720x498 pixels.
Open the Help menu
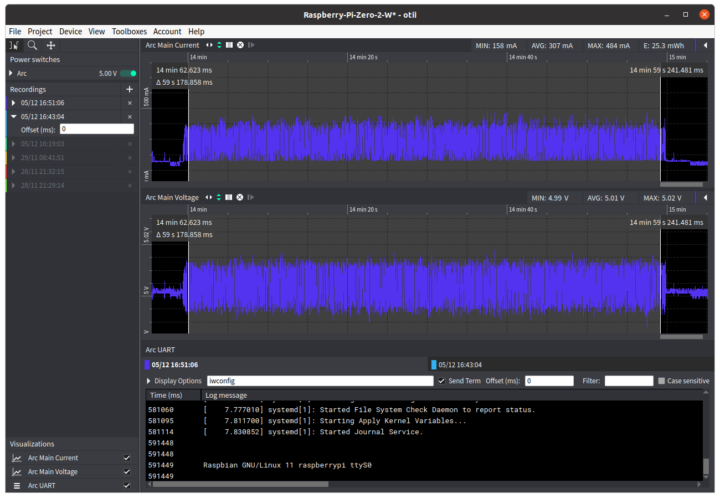tap(196, 31)
